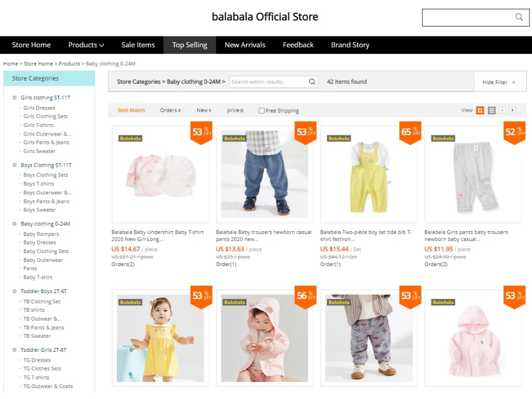Open the grey girls pants product thumbnail

click(x=473, y=175)
